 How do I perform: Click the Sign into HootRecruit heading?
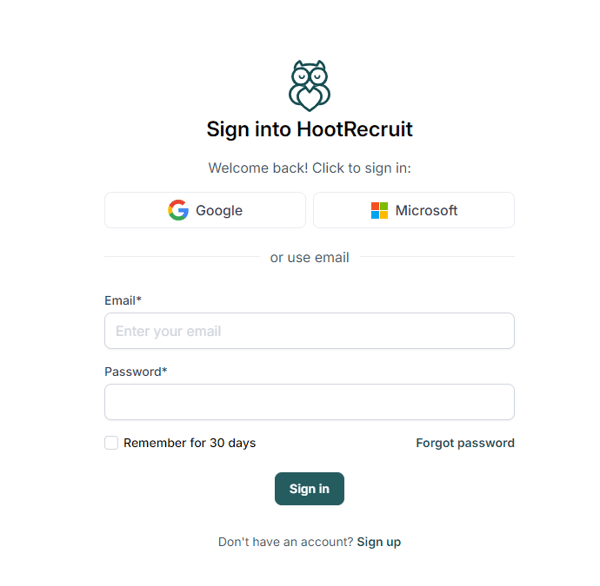click(x=309, y=129)
